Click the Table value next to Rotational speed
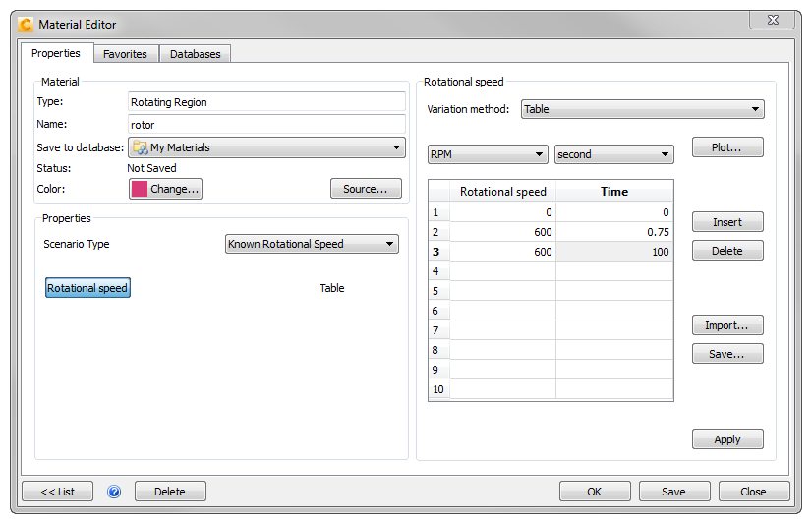Viewport: 812px width, 524px height. [x=332, y=288]
